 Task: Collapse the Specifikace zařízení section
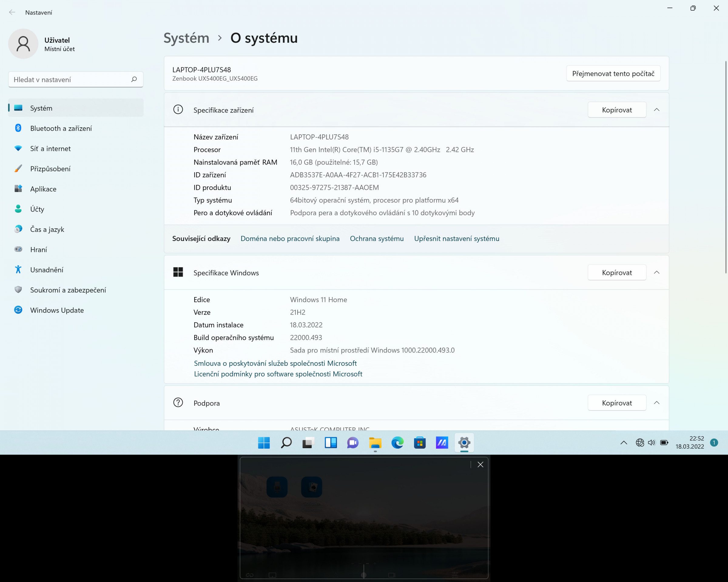click(x=657, y=110)
